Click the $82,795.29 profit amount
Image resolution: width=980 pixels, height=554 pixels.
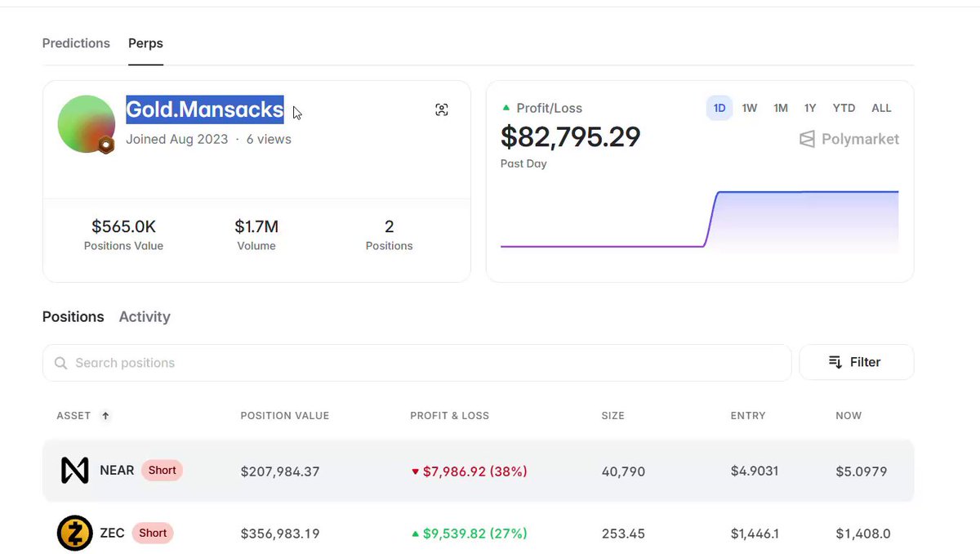(x=571, y=137)
